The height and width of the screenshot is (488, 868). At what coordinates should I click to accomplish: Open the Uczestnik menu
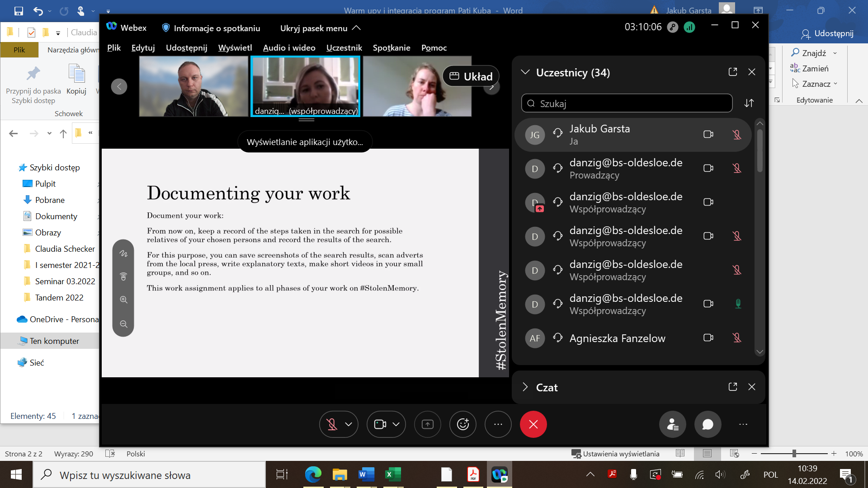pyautogui.click(x=344, y=47)
